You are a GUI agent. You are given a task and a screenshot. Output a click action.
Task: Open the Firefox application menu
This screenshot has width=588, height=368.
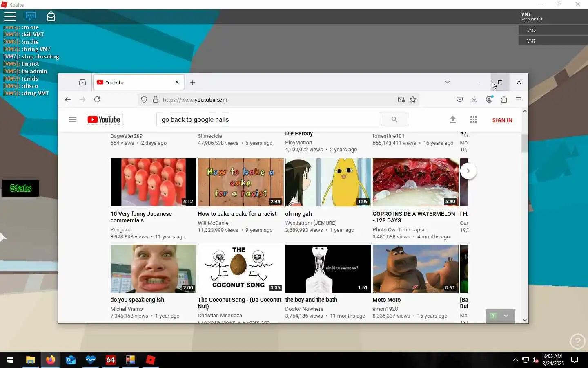click(519, 99)
